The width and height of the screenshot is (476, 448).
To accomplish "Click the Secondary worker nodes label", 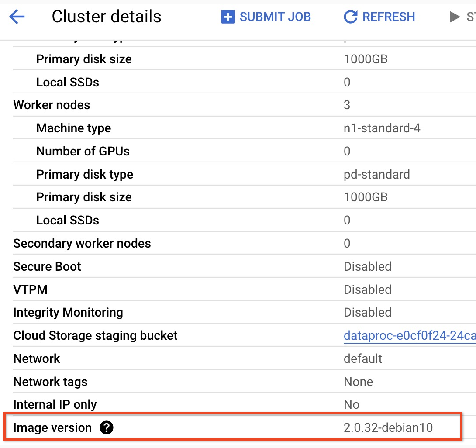I will (82, 243).
